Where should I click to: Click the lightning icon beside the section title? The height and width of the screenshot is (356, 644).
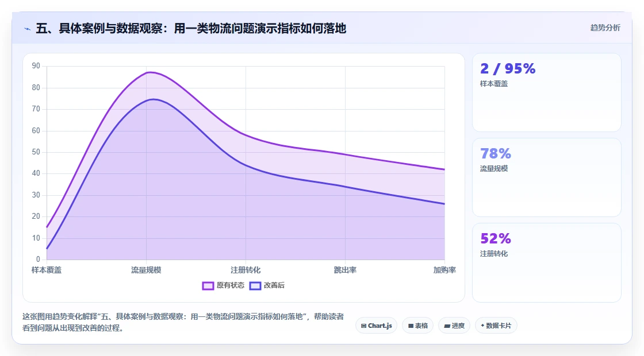(28, 29)
